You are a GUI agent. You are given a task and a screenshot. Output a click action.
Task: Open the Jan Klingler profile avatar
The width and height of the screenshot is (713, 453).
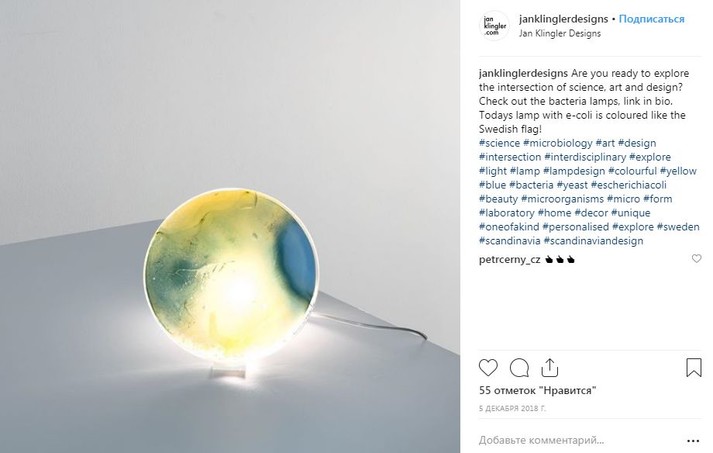494,26
